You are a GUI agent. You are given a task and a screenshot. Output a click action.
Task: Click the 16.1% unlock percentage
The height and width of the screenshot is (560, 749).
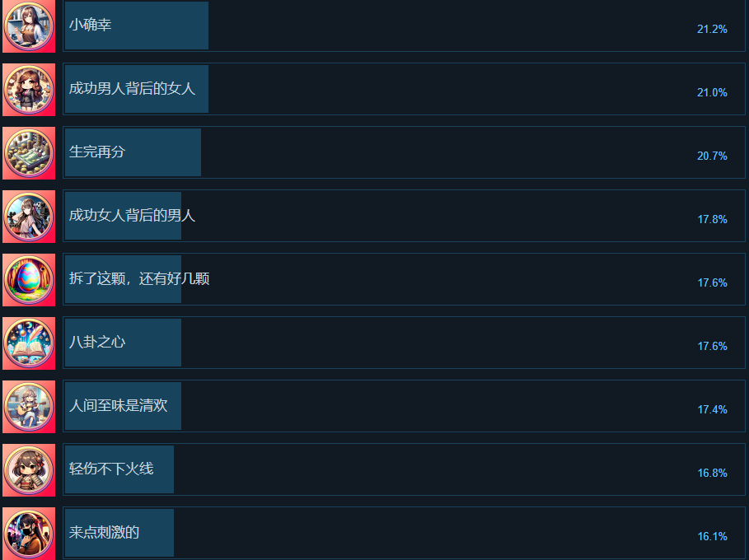tap(712, 536)
